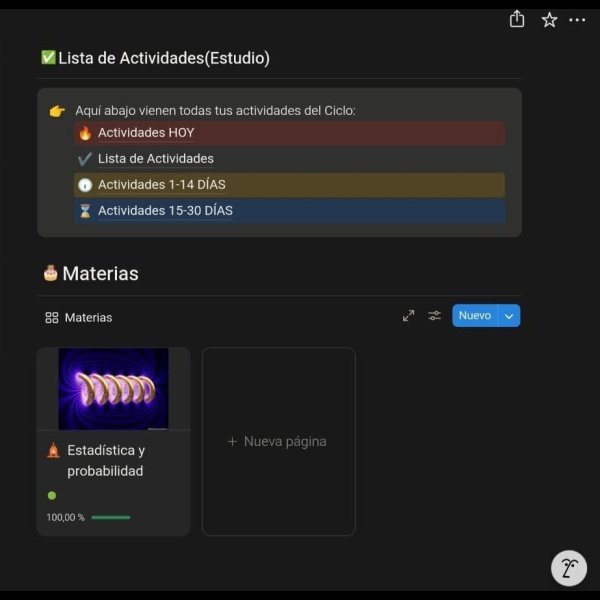Tap the share icon at top
This screenshot has height=600, width=600.
pos(517,19)
